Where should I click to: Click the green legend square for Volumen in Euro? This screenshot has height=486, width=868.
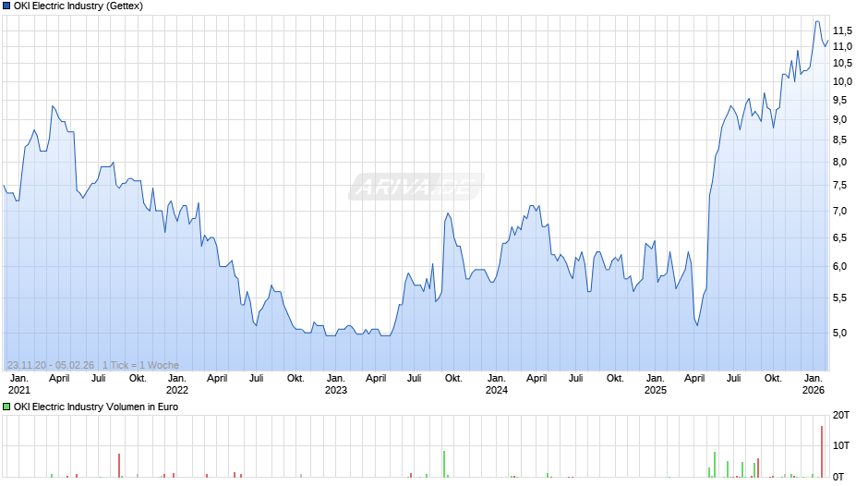coord(6,407)
